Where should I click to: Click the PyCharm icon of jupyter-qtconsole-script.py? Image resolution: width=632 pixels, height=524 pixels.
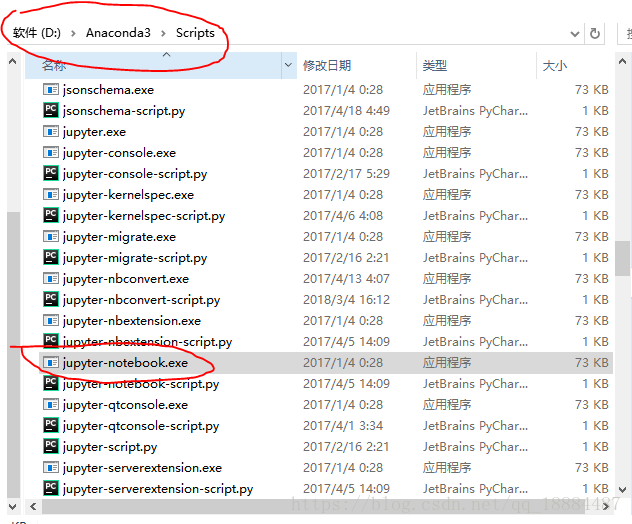pos(51,425)
